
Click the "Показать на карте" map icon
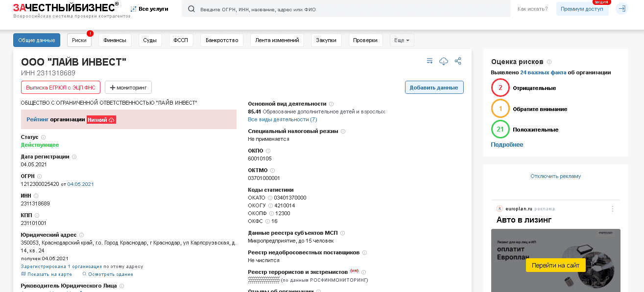tap(23, 274)
